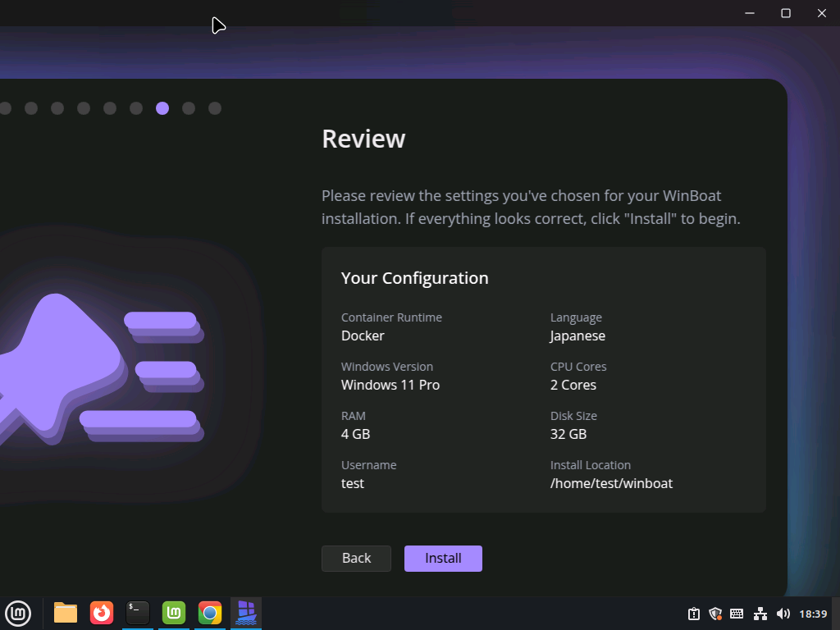Launch Google Chrome from the taskbar
The image size is (840, 630).
[210, 613]
